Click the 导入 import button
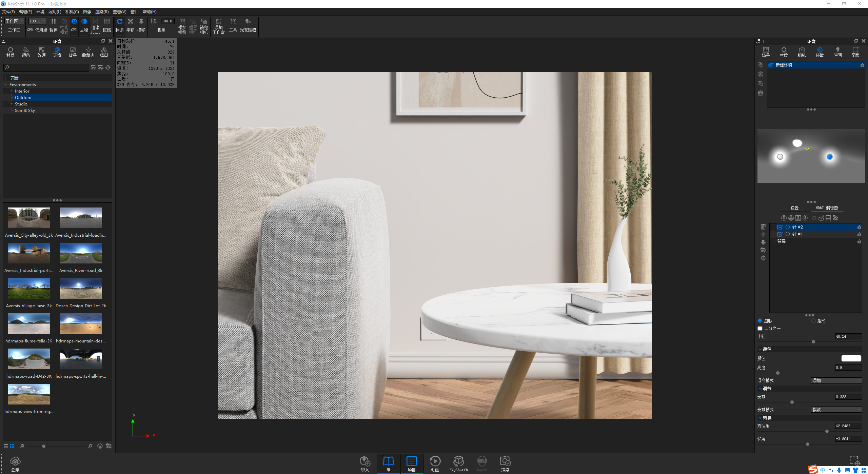The image size is (868, 474). coord(365,464)
